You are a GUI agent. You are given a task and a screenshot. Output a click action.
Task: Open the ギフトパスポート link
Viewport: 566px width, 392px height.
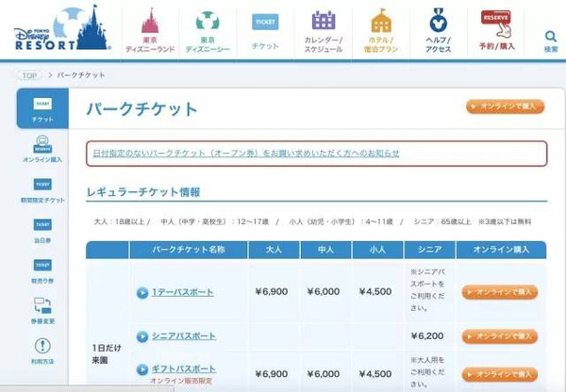184,369
